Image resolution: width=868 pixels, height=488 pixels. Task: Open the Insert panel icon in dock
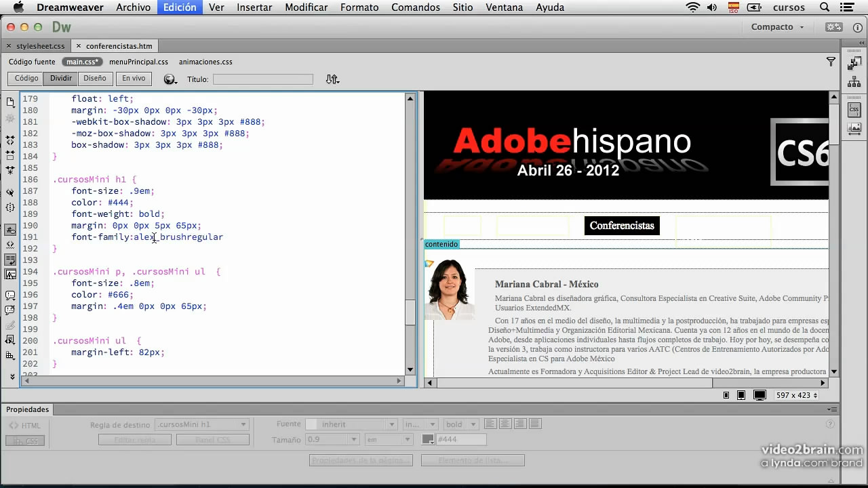pos(854,64)
